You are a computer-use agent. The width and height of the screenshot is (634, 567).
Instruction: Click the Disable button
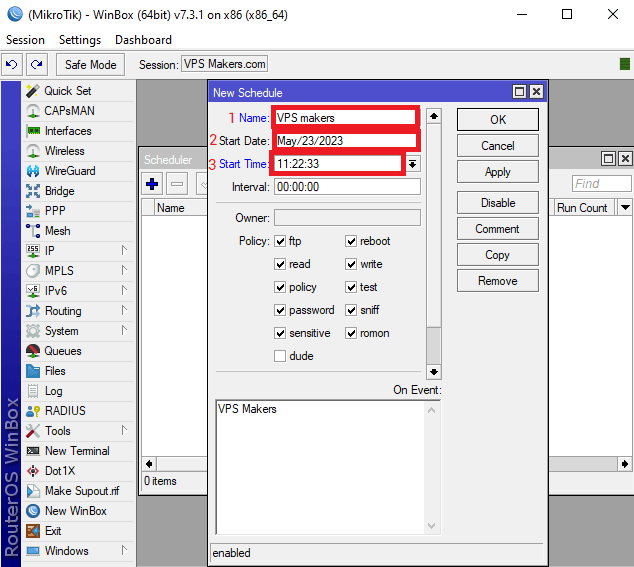(498, 203)
